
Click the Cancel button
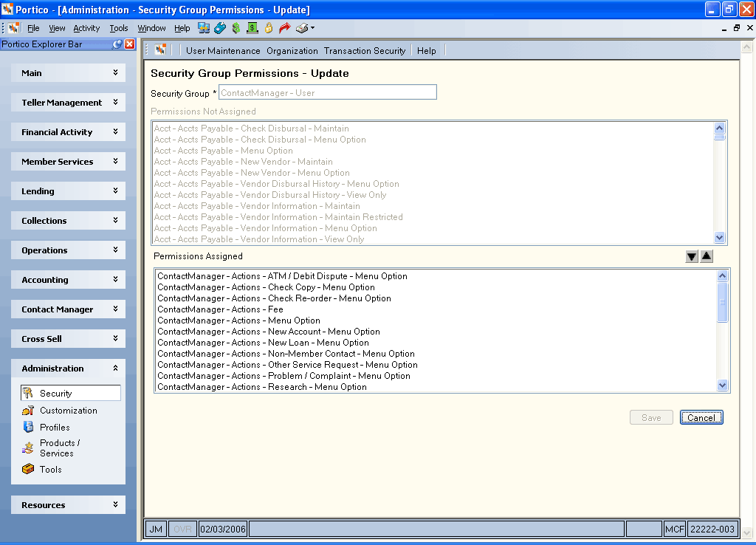pyautogui.click(x=701, y=418)
